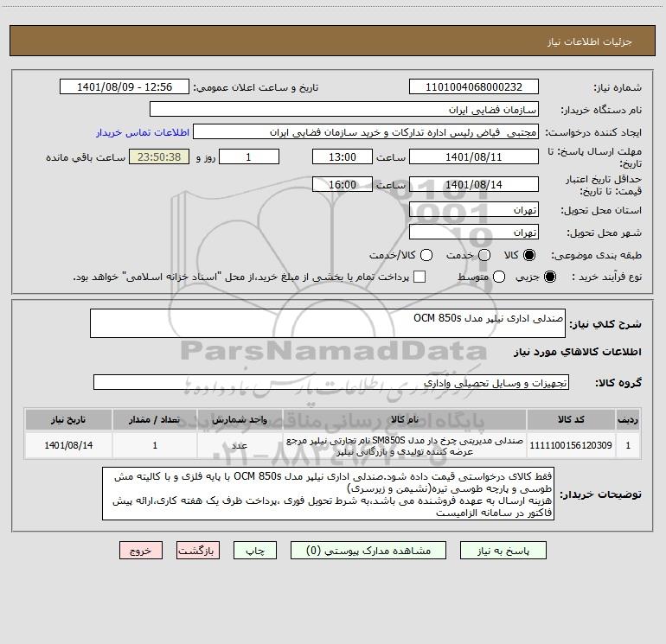Click the چاپ print button
The image size is (666, 644).
(255, 551)
